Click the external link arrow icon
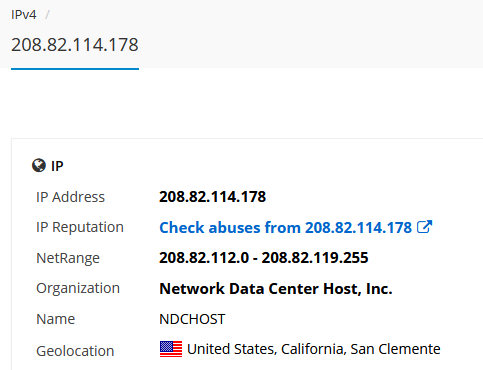The image size is (483, 370). [x=425, y=227]
